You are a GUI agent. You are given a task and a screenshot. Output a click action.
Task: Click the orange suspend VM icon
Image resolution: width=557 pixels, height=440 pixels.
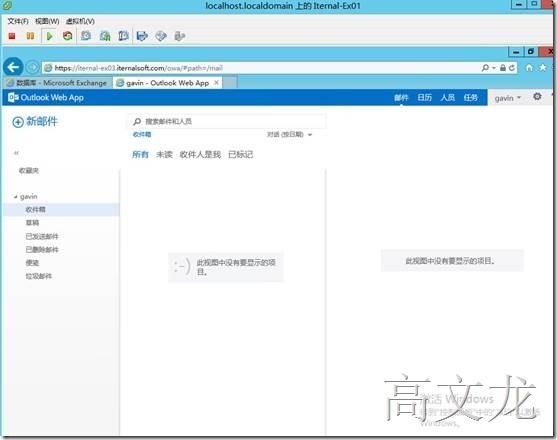tap(30, 36)
